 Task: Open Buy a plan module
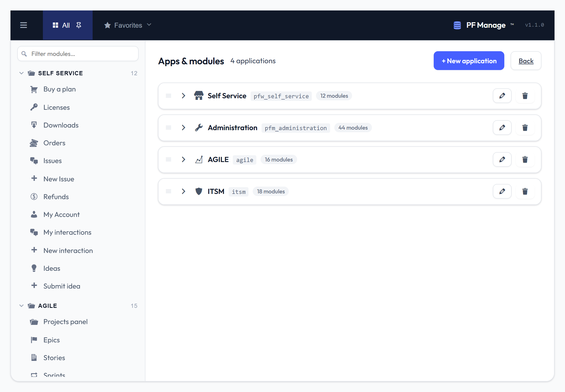pyautogui.click(x=59, y=89)
